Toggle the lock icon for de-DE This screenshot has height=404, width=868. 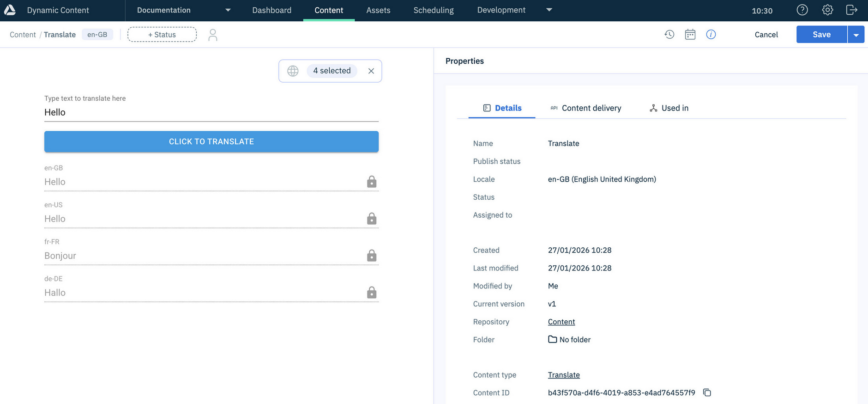tap(372, 292)
